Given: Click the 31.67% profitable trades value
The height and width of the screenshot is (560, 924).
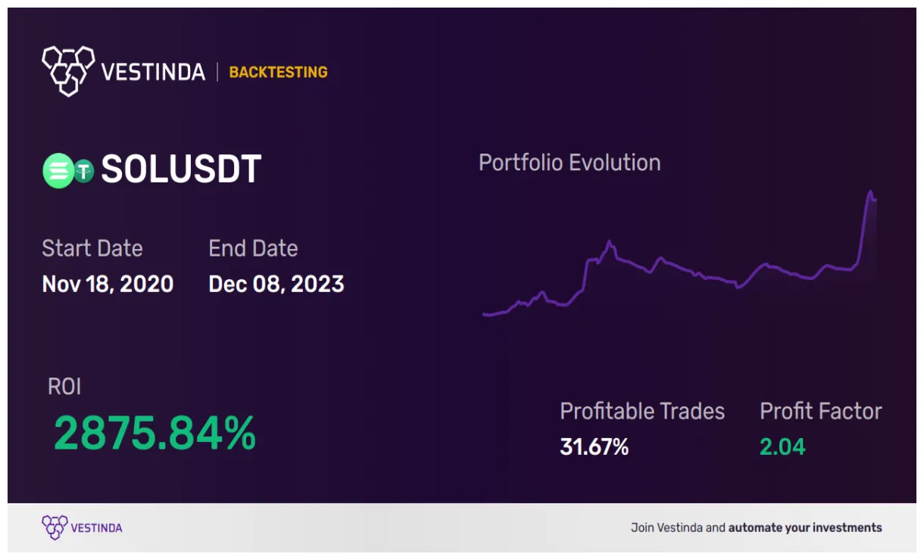Looking at the screenshot, I should point(595,447).
